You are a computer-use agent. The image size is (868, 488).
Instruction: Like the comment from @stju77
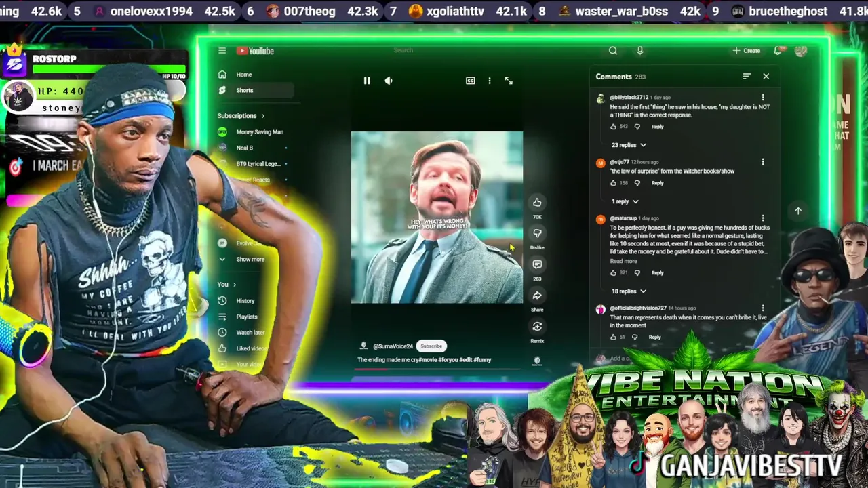(x=613, y=183)
